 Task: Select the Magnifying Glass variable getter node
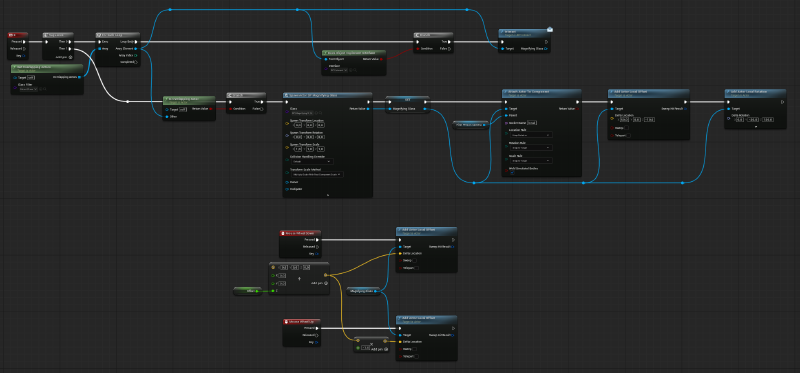[363, 291]
